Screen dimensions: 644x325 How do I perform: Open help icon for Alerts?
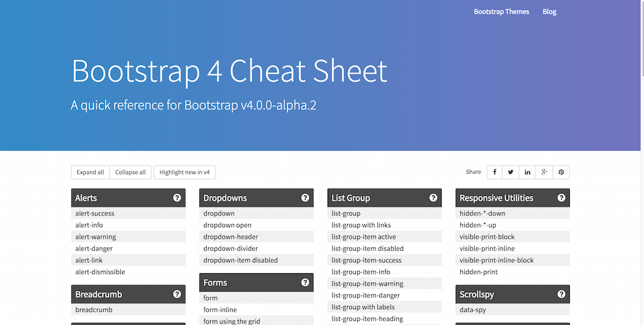[177, 198]
